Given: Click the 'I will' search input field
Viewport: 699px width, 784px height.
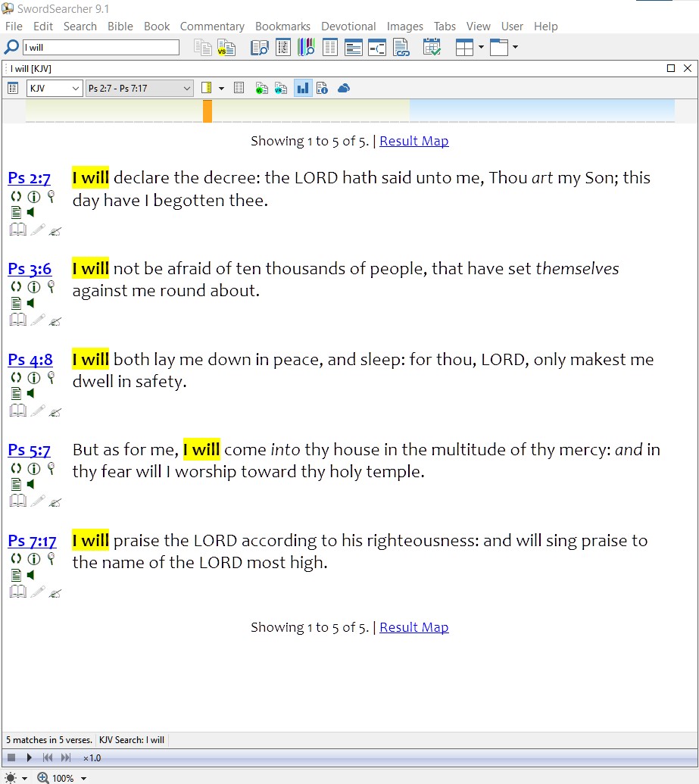Looking at the screenshot, I should pyautogui.click(x=101, y=48).
